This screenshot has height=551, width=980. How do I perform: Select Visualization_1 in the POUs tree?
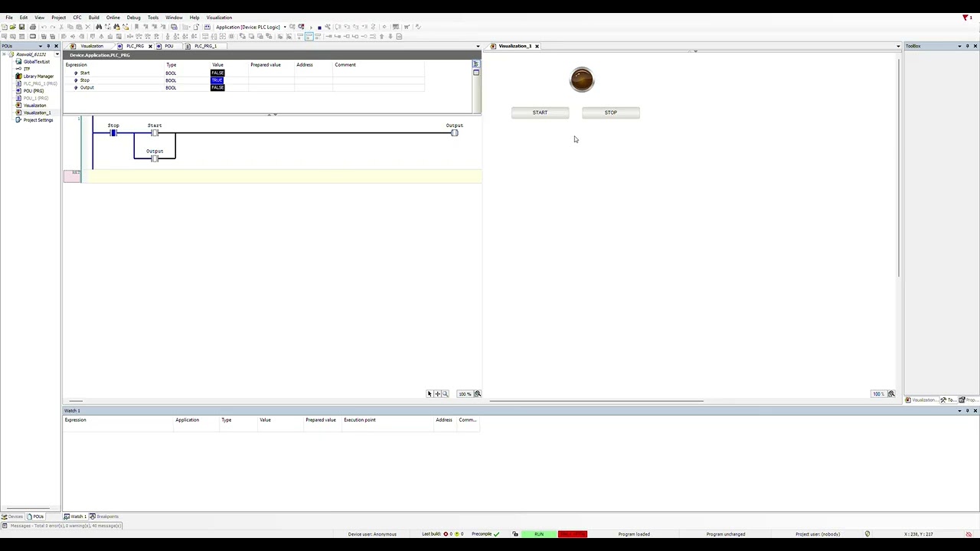[36, 112]
